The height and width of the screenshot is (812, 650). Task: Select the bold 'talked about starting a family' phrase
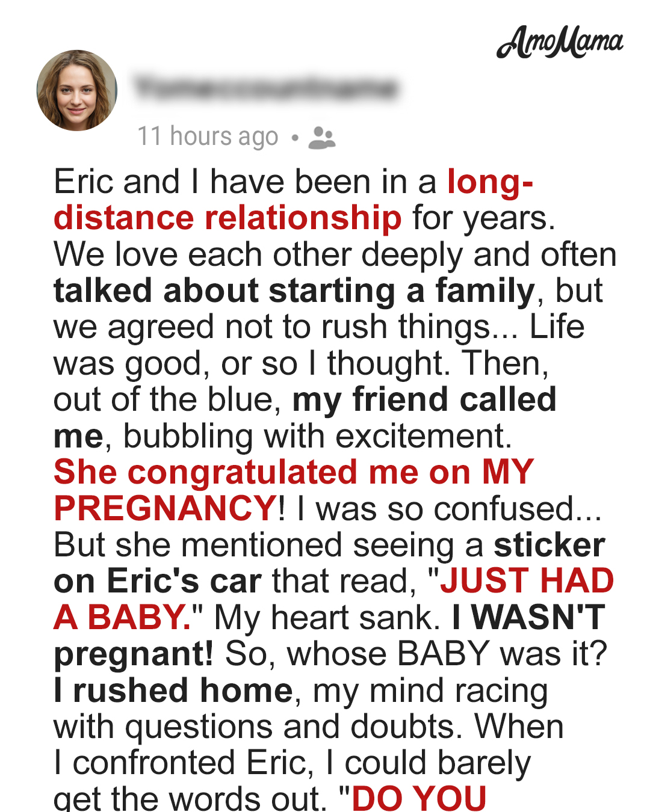294,291
